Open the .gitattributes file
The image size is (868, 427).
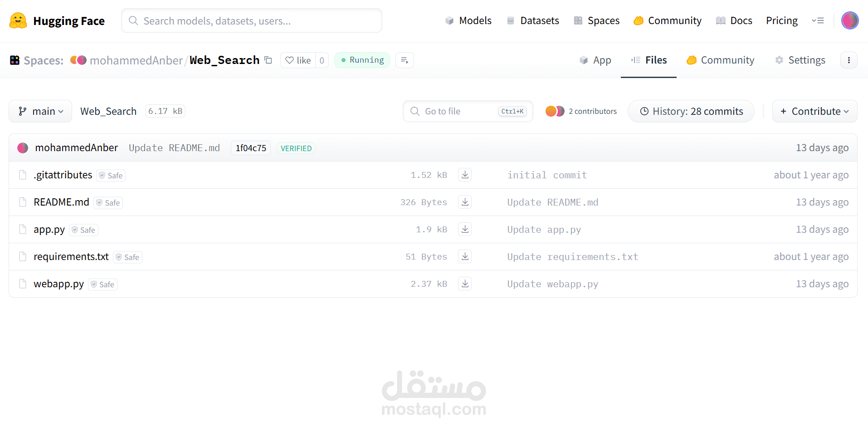(63, 175)
